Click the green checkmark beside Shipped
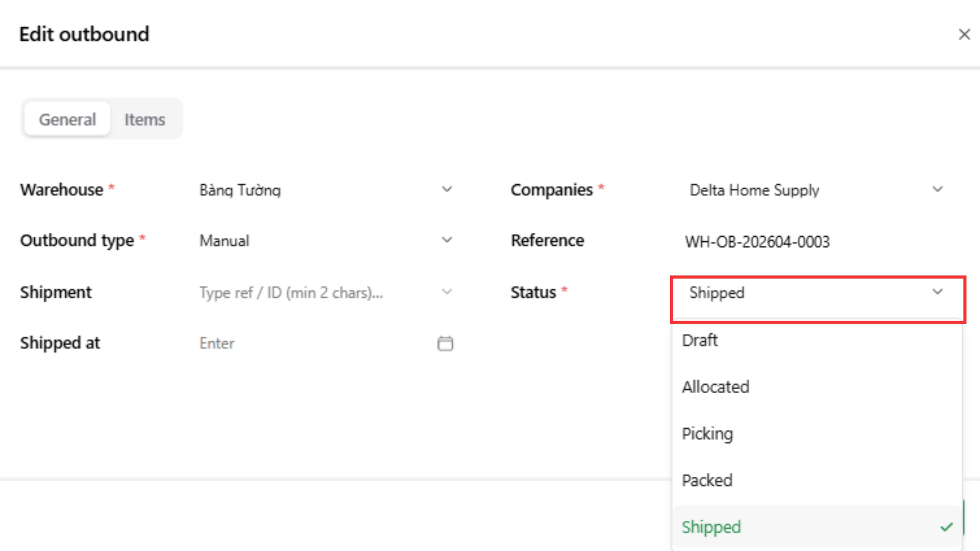Screen dimensions: 980x551 [x=947, y=527]
